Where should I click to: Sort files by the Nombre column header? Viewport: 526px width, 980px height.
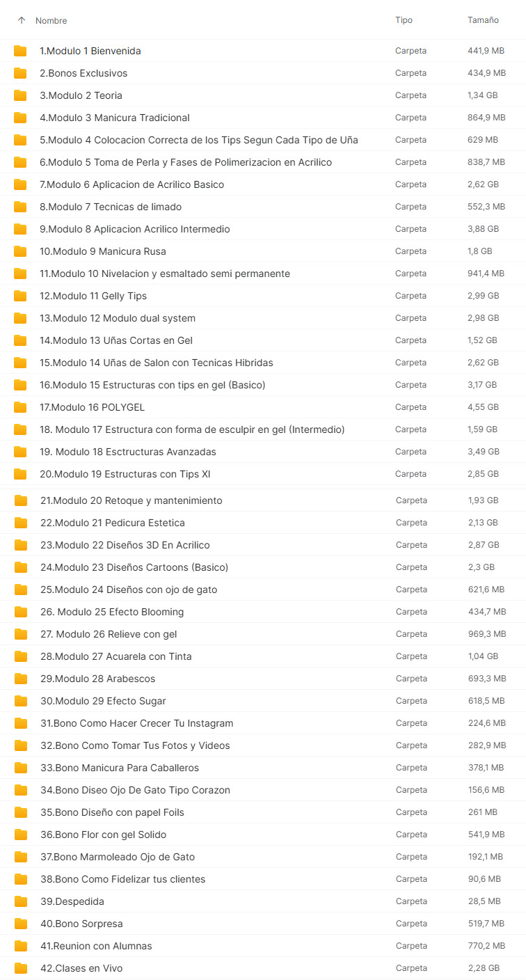pos(51,21)
